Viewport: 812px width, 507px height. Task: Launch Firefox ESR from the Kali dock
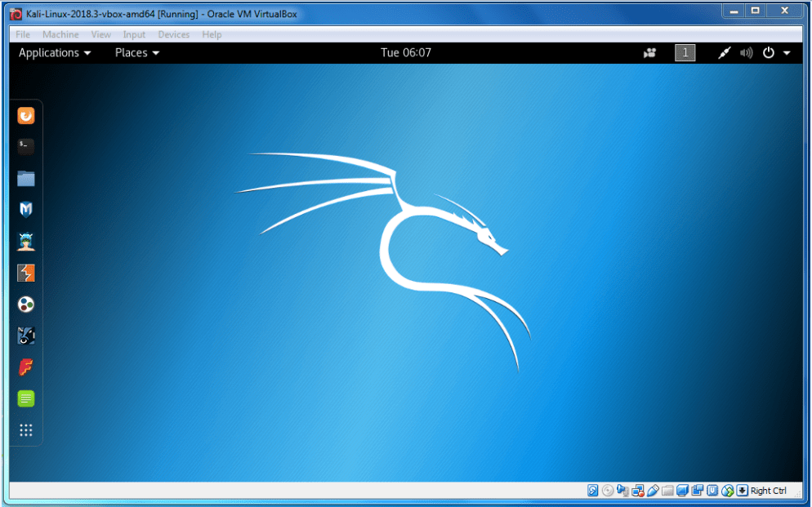(26, 115)
